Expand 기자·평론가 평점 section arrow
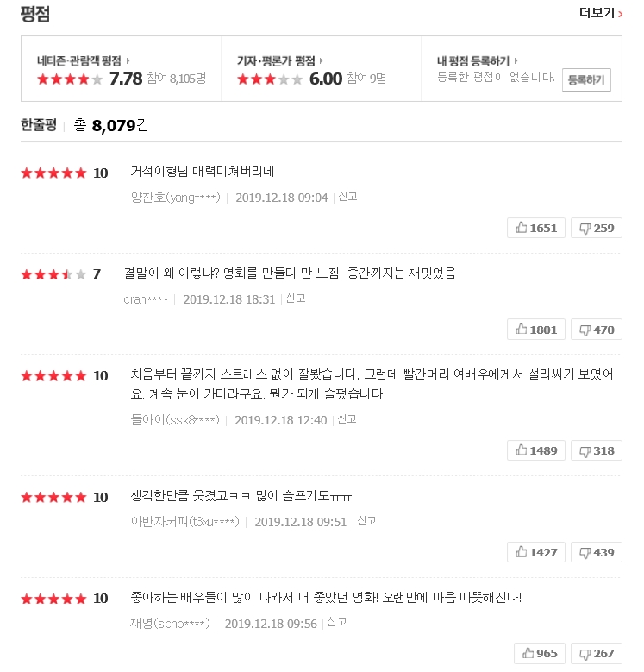The image size is (644, 672). (322, 60)
